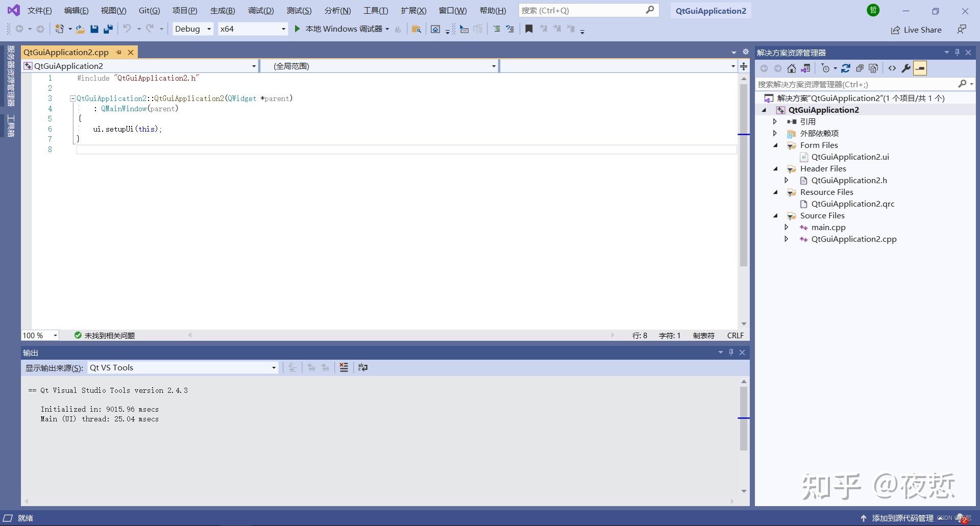Open the 调试(D) menu
Viewport: 980px width, 526px height.
coord(260,10)
